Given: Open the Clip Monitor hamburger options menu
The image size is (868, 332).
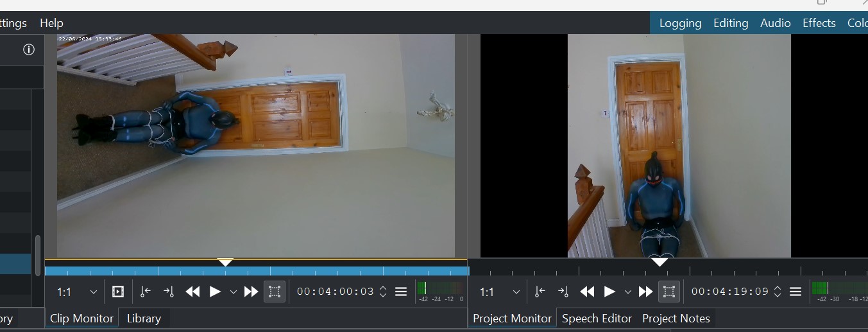Looking at the screenshot, I should [x=401, y=292].
